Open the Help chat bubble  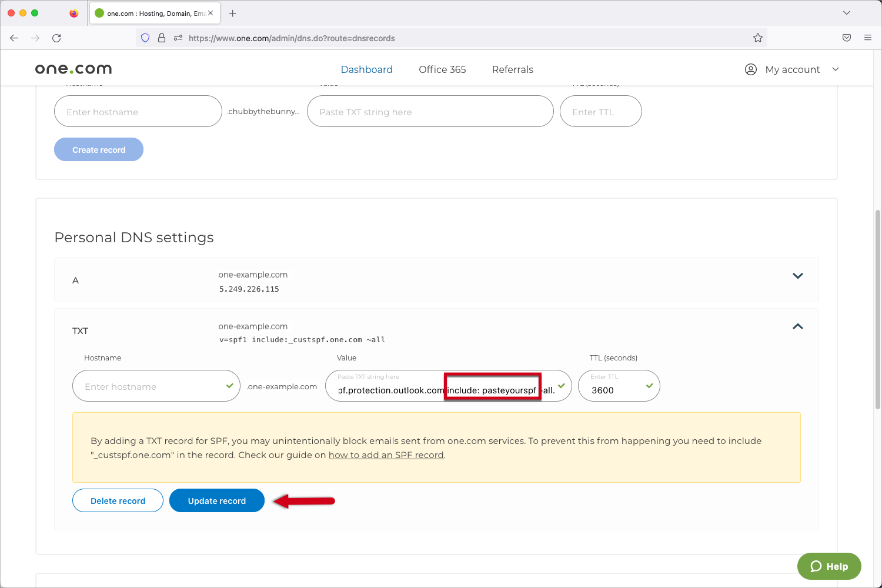click(829, 566)
